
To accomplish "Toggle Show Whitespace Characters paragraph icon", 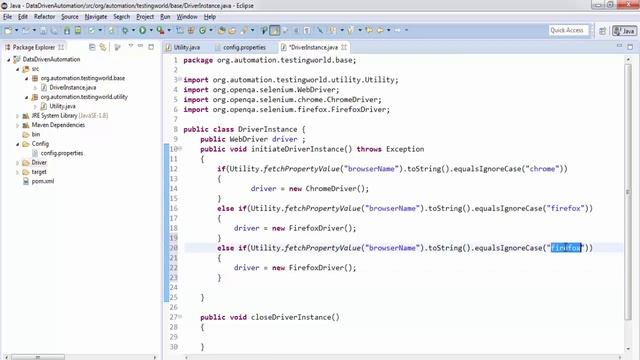I will [x=307, y=30].
